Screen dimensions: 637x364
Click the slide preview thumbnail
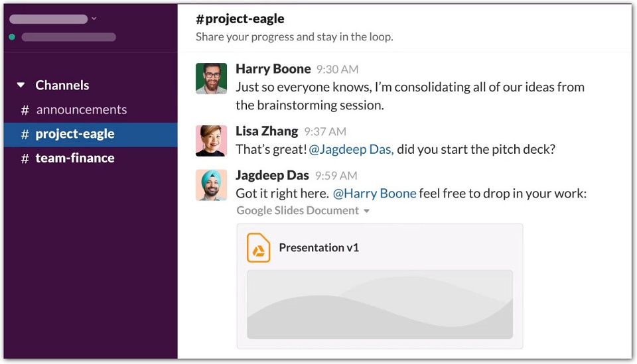(380, 304)
